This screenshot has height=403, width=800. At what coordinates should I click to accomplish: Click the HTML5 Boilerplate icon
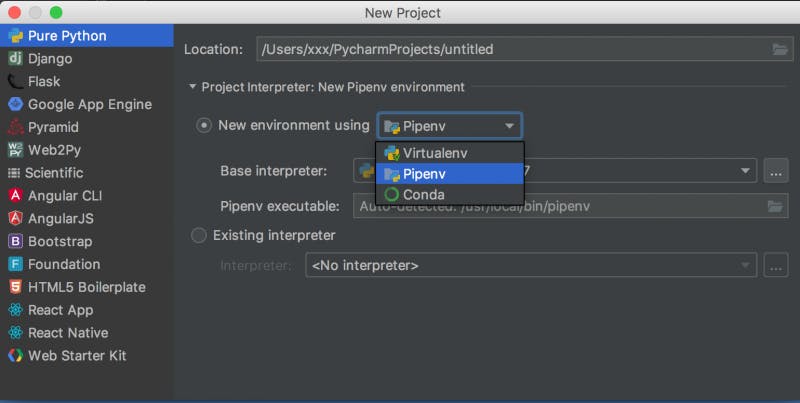point(16,287)
